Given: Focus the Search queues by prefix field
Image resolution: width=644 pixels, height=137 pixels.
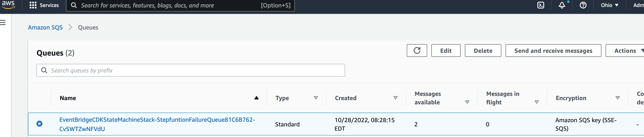Looking at the screenshot, I should (191, 70).
